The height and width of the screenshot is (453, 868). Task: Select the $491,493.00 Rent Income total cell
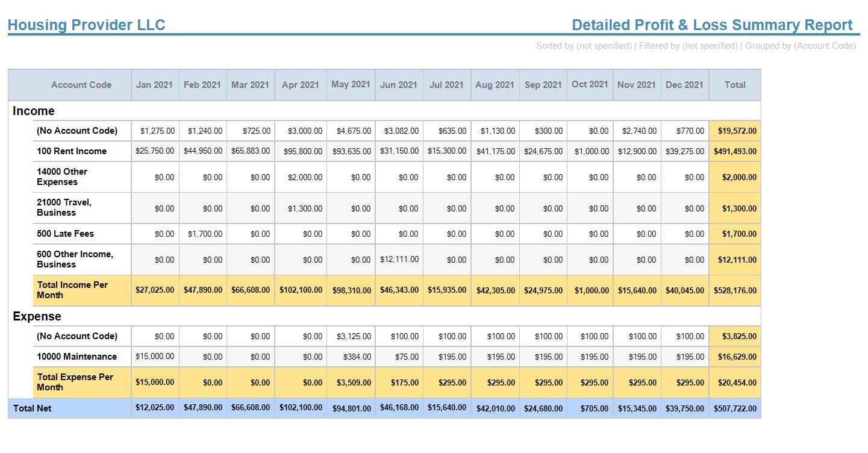[x=735, y=151]
